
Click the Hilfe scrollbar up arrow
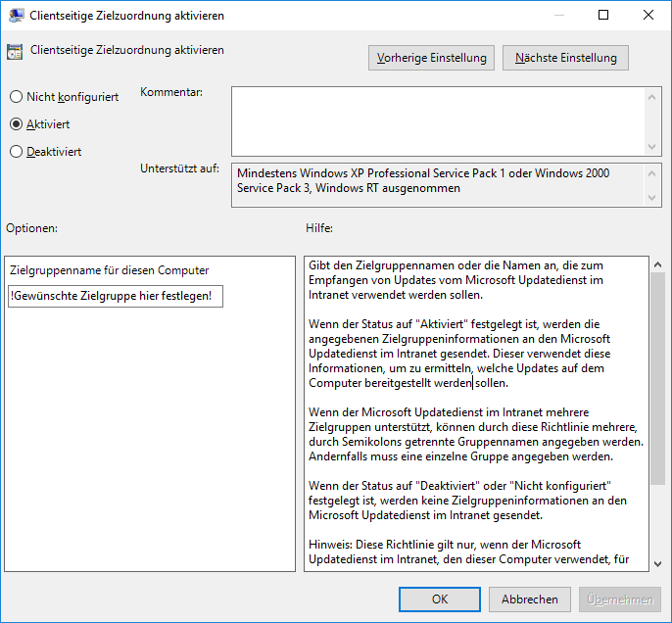(657, 265)
